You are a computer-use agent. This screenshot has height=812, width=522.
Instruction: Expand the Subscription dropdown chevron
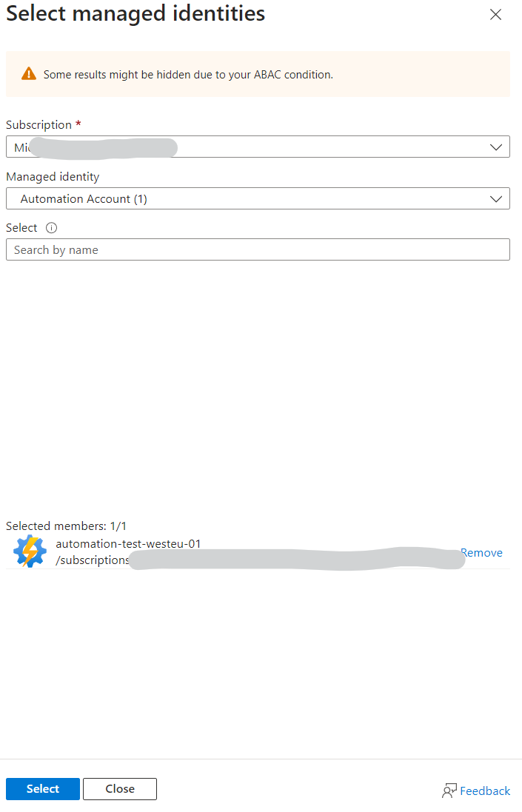495,147
